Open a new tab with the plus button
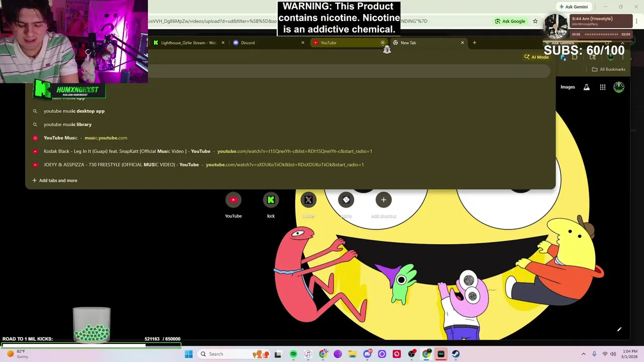This screenshot has width=644, height=362. tap(474, 43)
